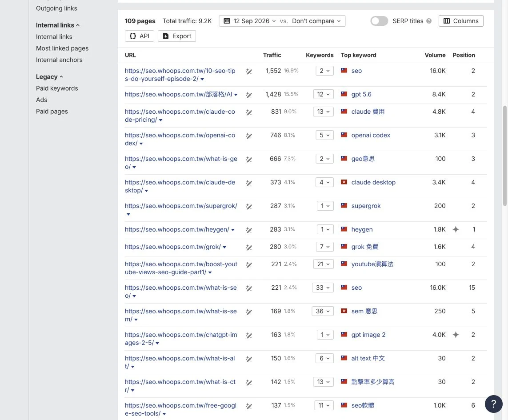The width and height of the screenshot is (508, 420).
Task: Click the SERP feature star icon for heygen
Action: [456, 229]
